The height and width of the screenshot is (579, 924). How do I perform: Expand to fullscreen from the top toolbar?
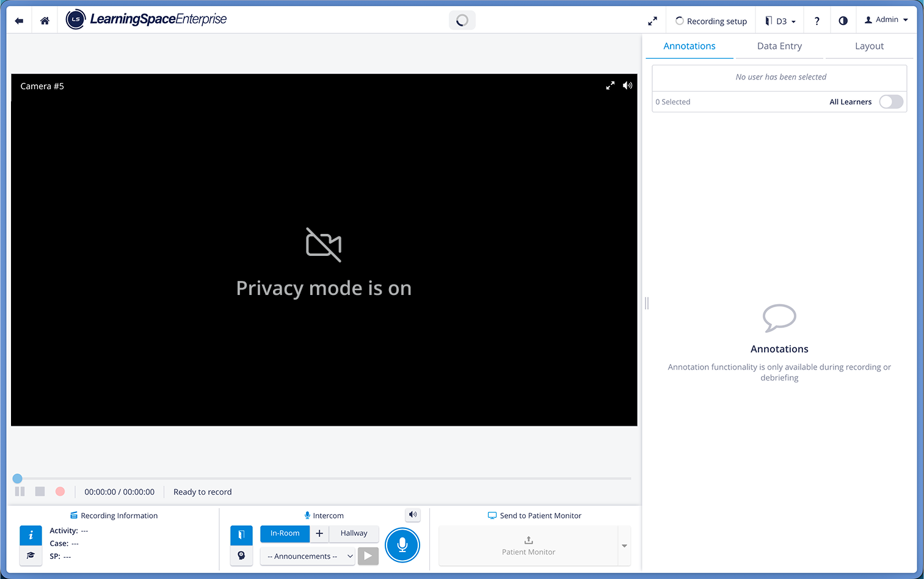[x=652, y=21]
